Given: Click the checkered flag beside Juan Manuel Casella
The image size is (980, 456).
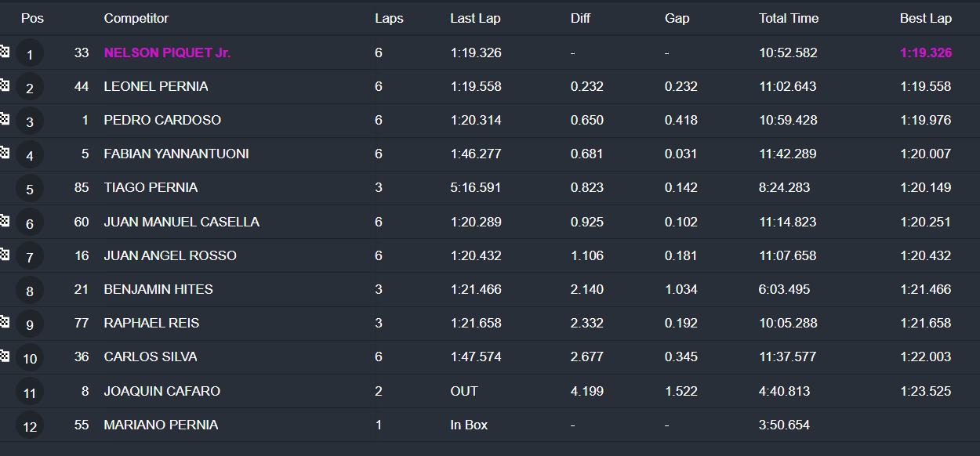Looking at the screenshot, I should [4, 220].
